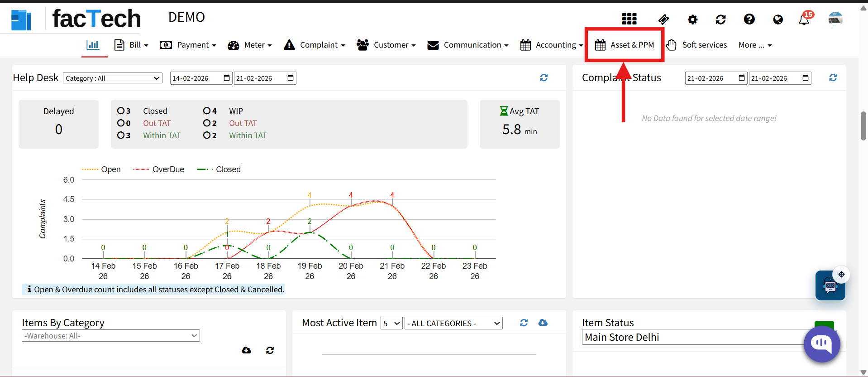The height and width of the screenshot is (377, 868).
Task: Open the ALL CATEGORIES dropdown
Action: 453,323
